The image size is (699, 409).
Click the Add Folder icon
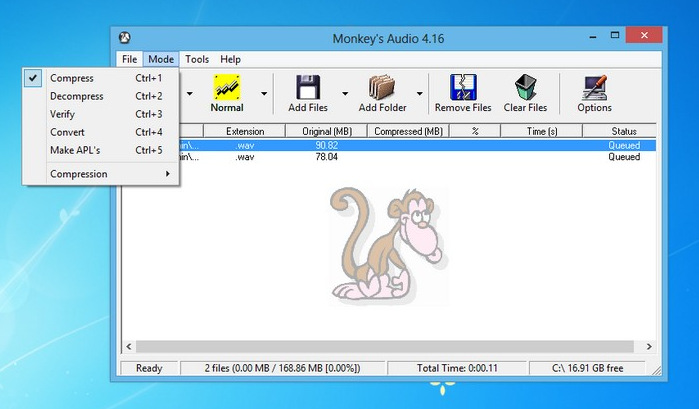coord(382,87)
